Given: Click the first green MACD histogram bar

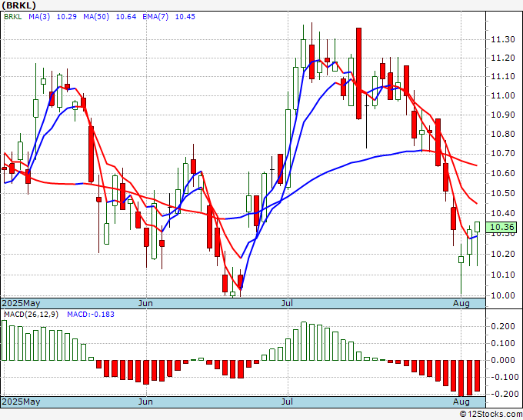Looking at the screenshot, I should [4, 340].
